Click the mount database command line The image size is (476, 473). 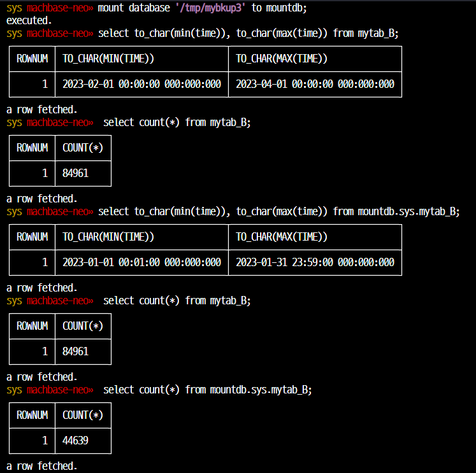pyautogui.click(x=156, y=8)
